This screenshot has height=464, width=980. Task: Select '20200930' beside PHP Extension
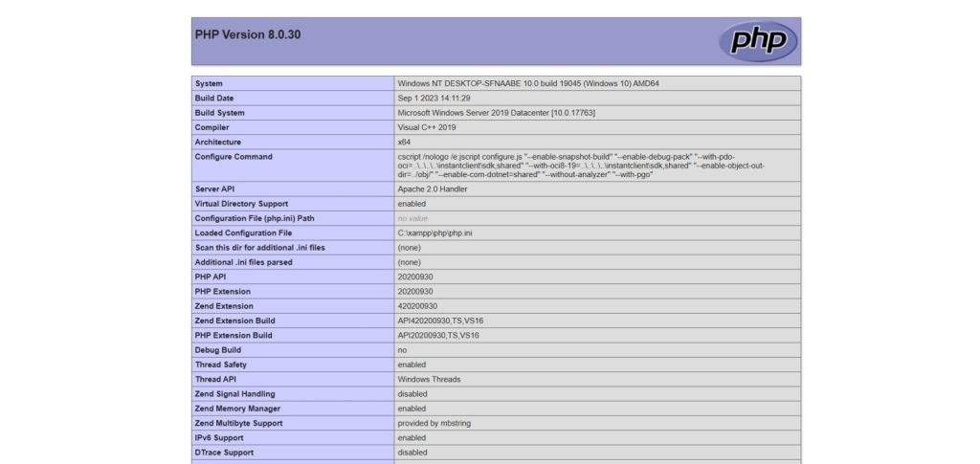coord(415,292)
